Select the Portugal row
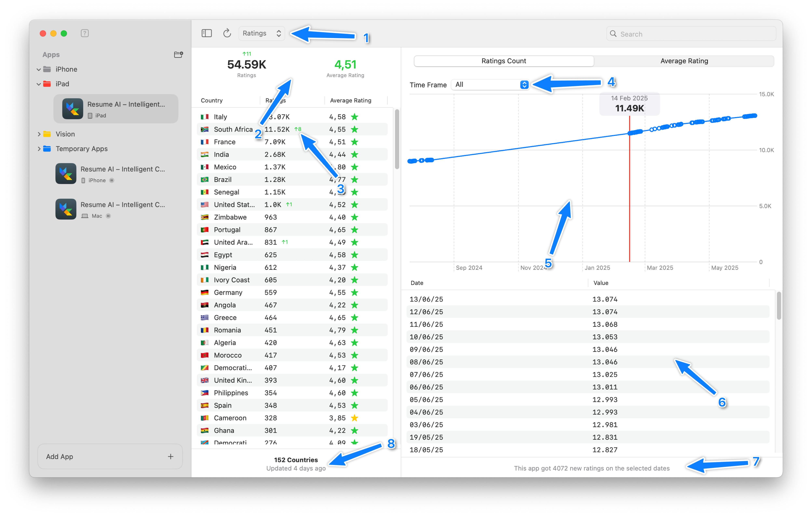This screenshot has width=812, height=516. (x=292, y=230)
